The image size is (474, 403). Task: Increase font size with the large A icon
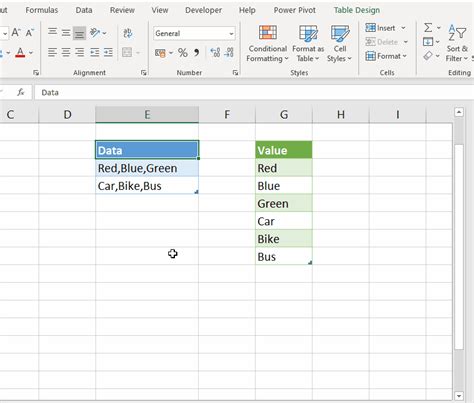pyautogui.click(x=15, y=33)
